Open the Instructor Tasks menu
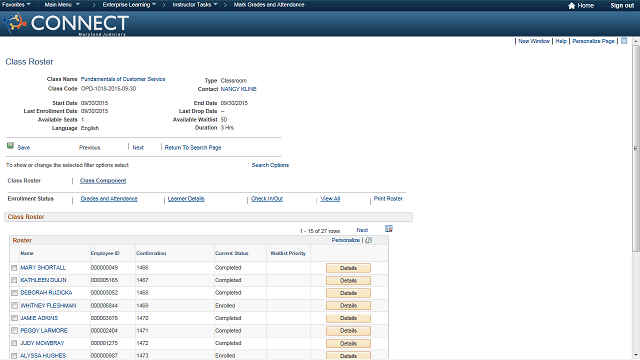Image resolution: width=640 pixels, height=360 pixels. pos(195,5)
